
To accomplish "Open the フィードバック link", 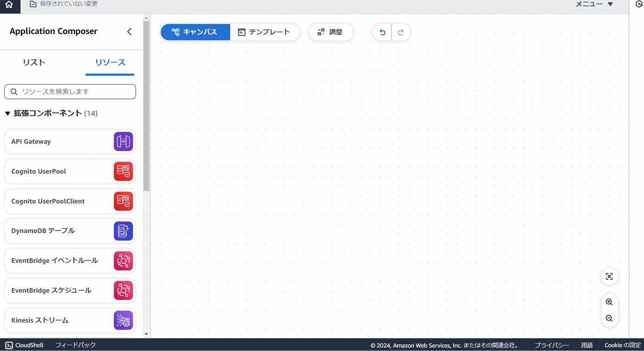I will pyautogui.click(x=75, y=345).
